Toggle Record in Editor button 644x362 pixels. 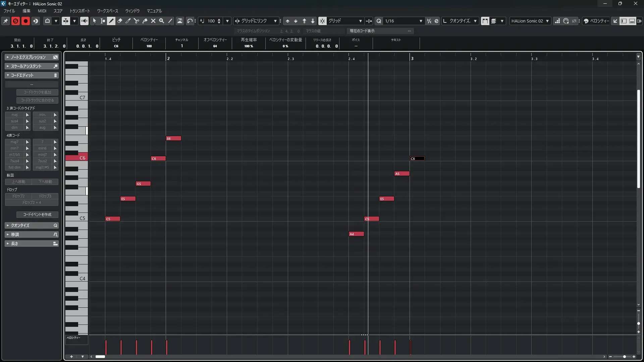coord(25,21)
